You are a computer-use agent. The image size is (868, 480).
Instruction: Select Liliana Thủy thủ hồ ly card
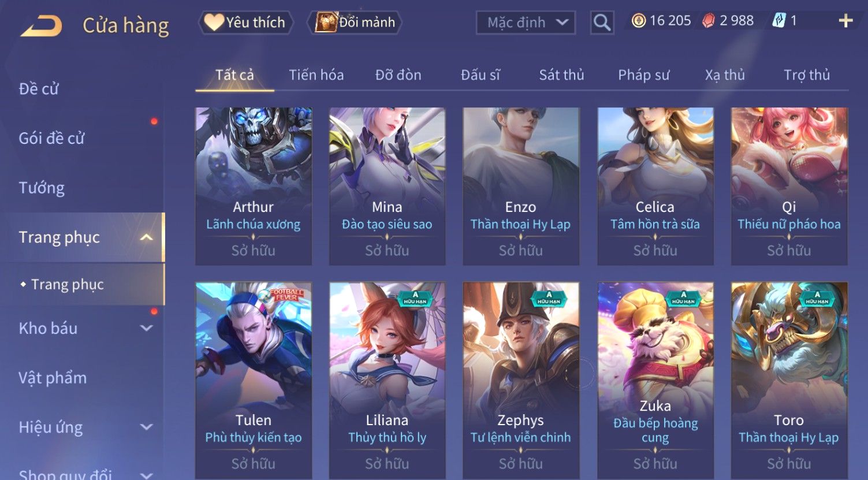tap(387, 380)
